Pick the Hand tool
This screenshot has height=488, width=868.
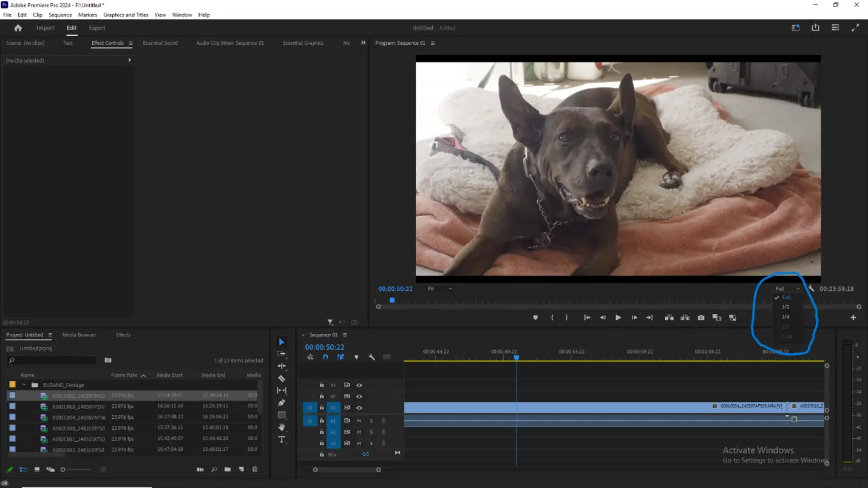coord(282,427)
